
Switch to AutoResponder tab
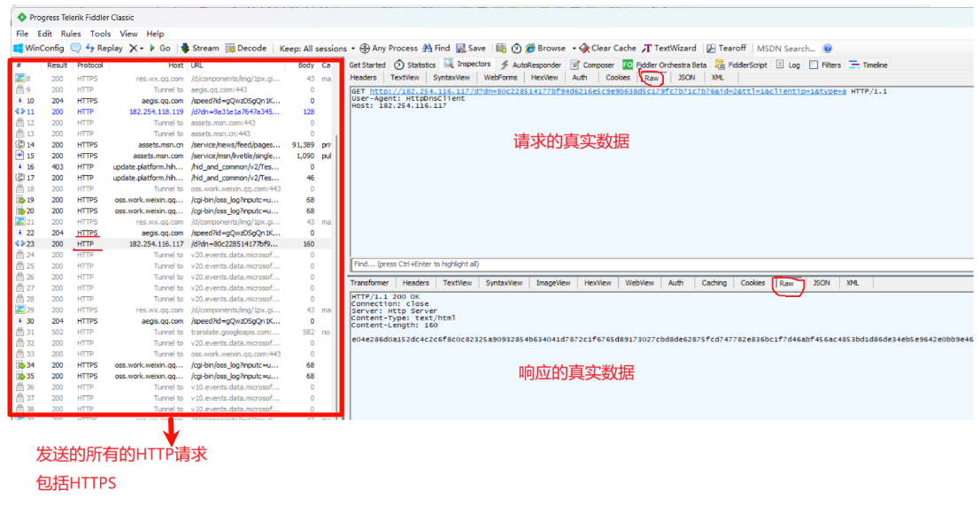pos(530,65)
